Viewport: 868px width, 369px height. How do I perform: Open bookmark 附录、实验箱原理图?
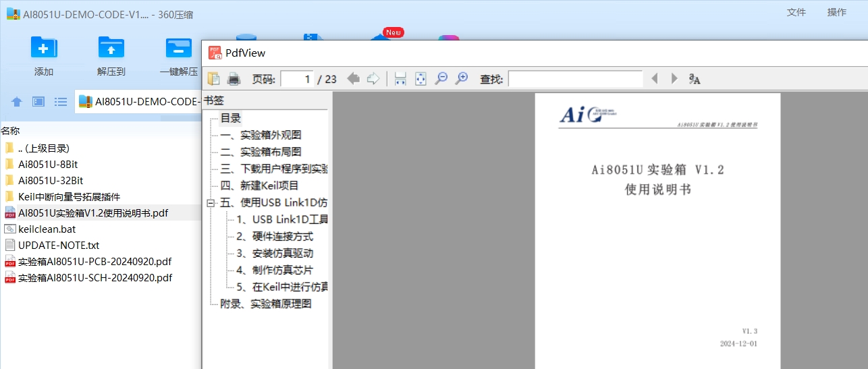[x=266, y=304]
